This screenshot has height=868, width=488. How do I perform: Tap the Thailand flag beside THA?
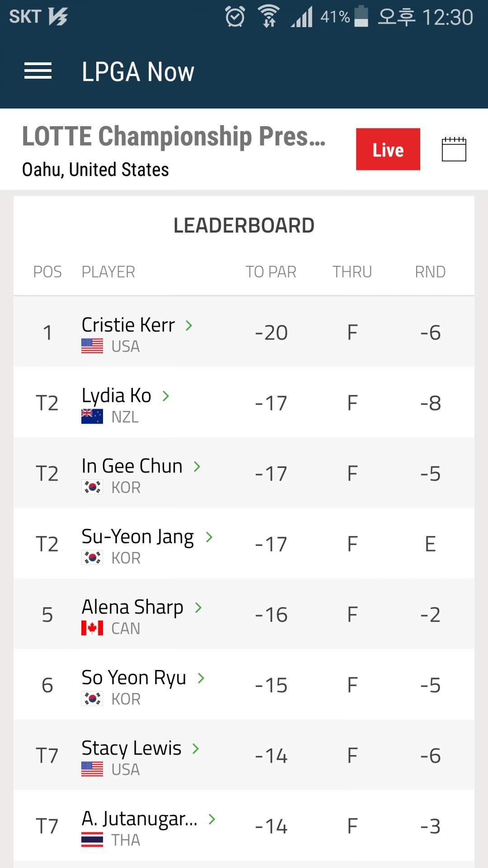(x=92, y=840)
